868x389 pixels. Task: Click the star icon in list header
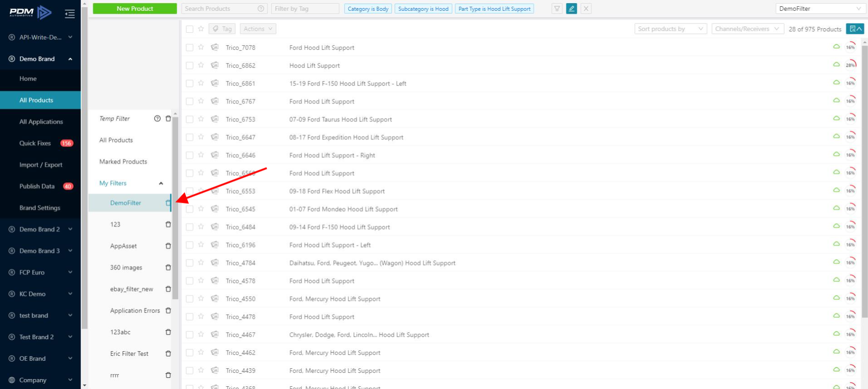(201, 29)
